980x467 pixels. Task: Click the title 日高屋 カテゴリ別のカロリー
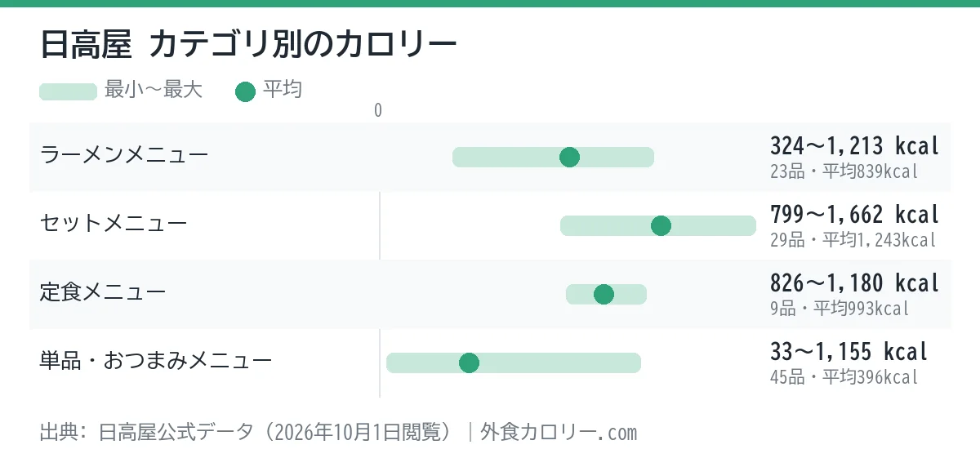pyautogui.click(x=248, y=45)
